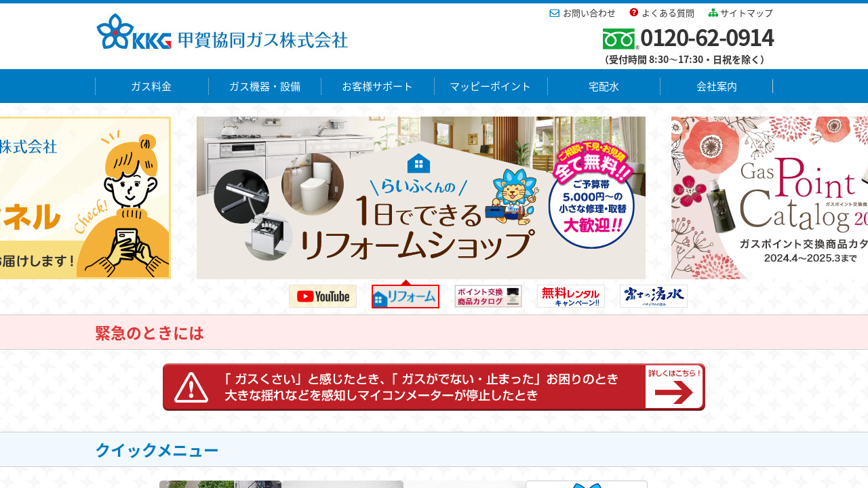Open the 会社案内 menu

click(x=716, y=86)
